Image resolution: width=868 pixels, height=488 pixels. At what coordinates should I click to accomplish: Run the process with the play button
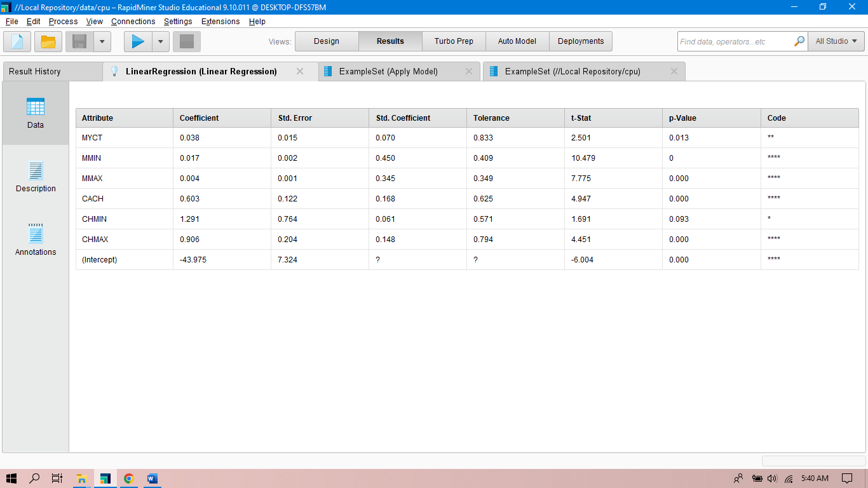tap(137, 41)
